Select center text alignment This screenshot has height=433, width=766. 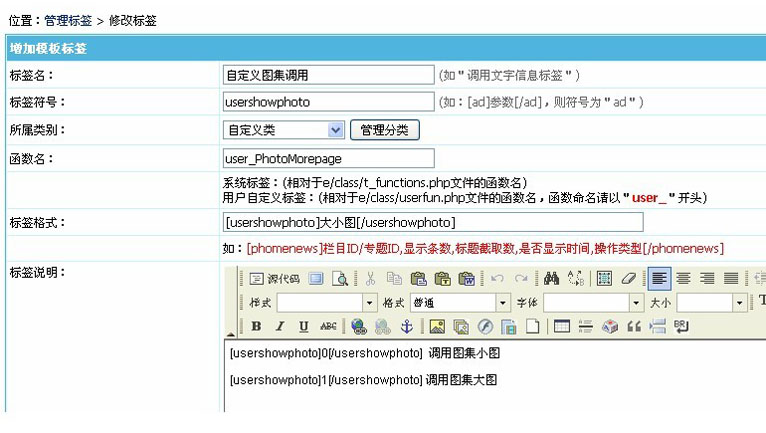(684, 279)
